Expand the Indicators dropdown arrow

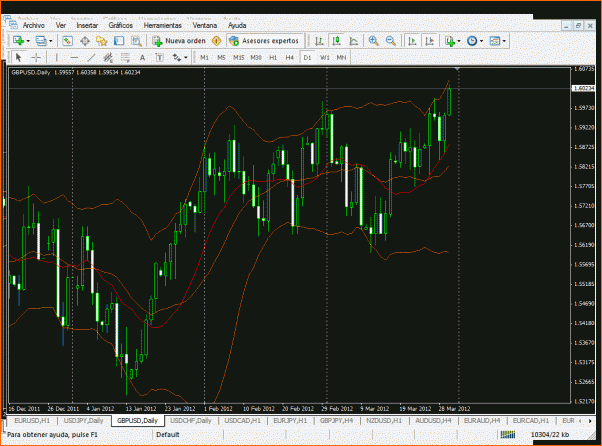click(x=459, y=41)
